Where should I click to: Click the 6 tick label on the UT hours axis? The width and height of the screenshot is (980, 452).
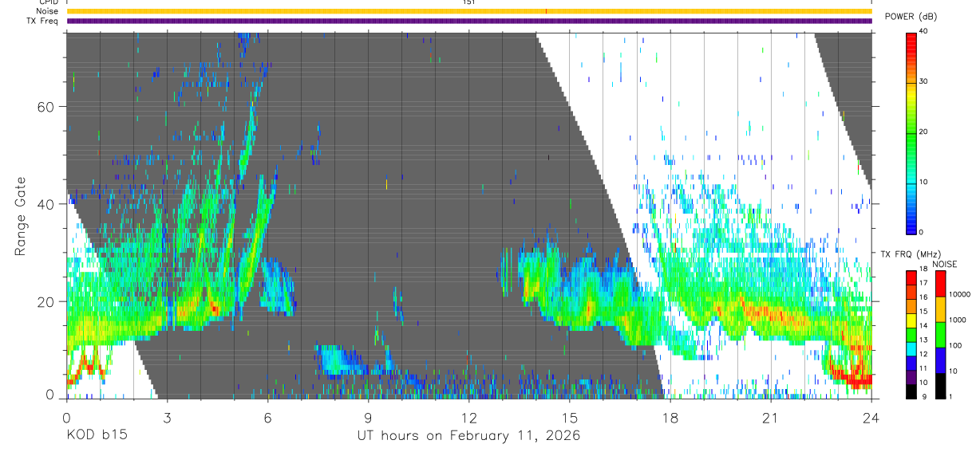tap(267, 417)
